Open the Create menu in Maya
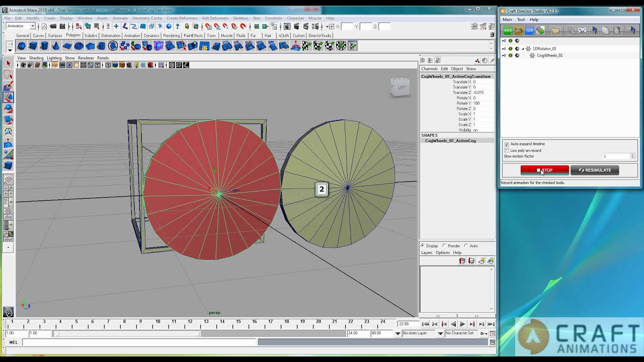 pos(49,18)
